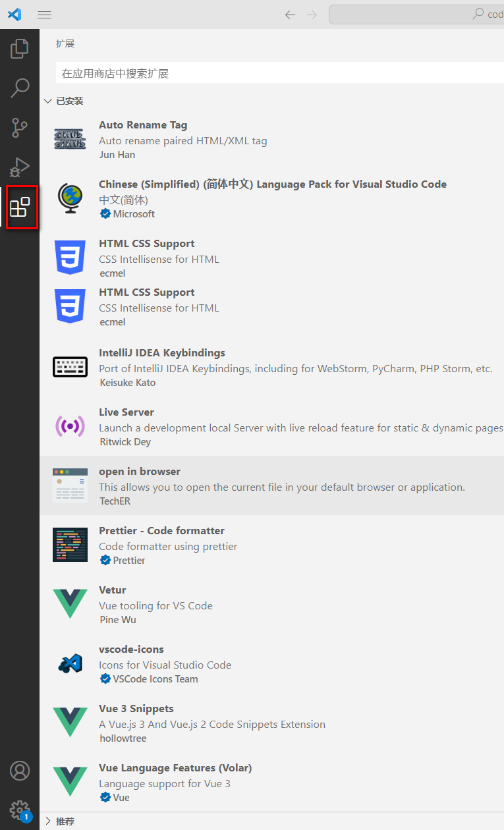This screenshot has width=504, height=830.
Task: Open the hamburger application menu
Action: click(44, 14)
